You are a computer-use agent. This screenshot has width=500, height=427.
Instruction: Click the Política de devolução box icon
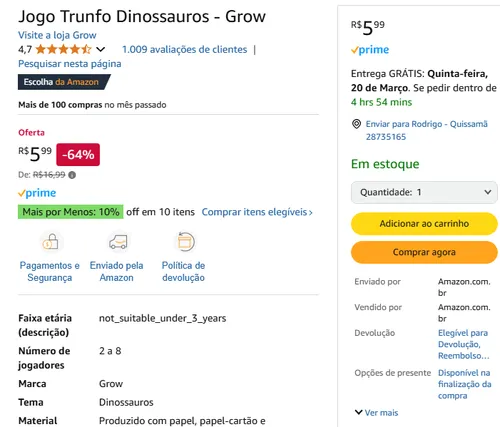pos(185,242)
